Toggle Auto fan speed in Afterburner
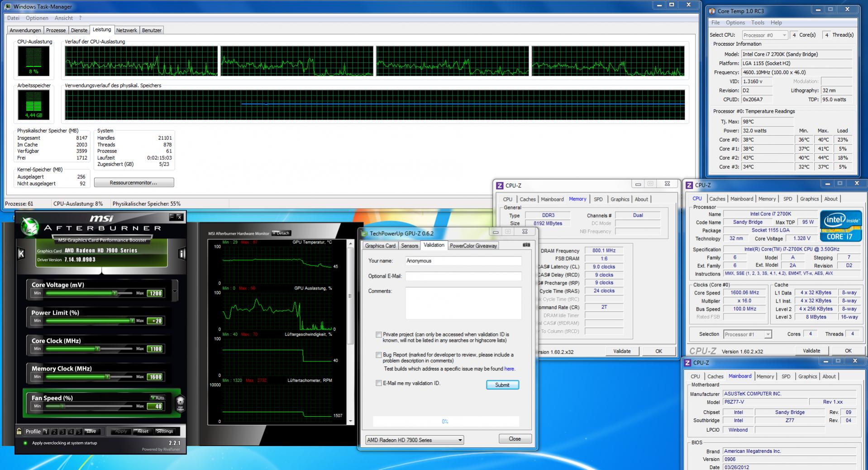Viewport: 868px width, 470px height. pos(157,398)
